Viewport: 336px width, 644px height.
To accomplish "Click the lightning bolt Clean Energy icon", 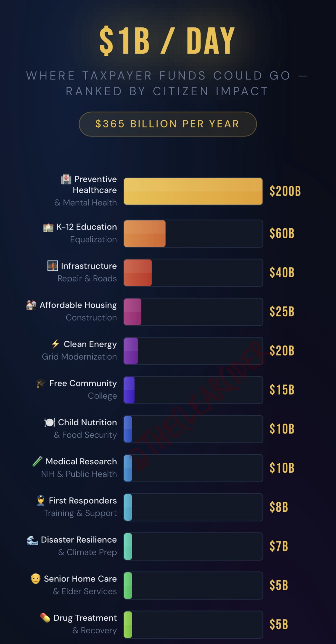I will click(x=55, y=344).
